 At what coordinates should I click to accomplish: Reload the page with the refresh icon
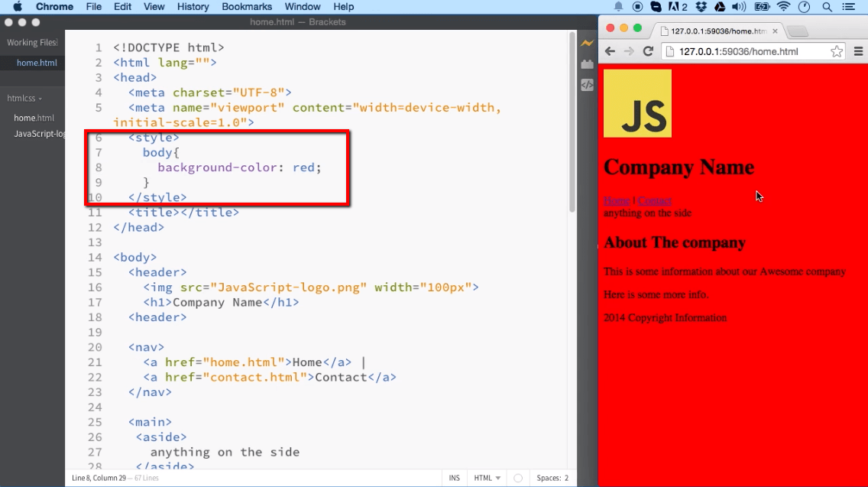pos(647,51)
